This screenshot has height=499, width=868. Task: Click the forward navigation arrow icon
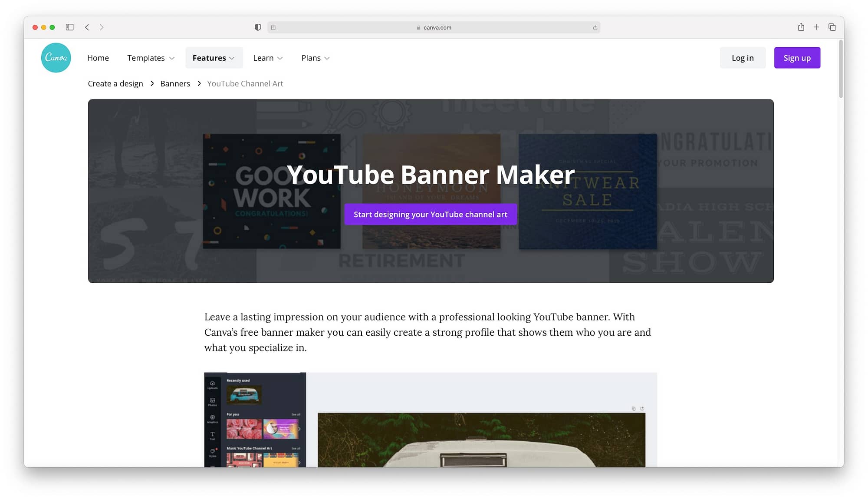point(102,27)
